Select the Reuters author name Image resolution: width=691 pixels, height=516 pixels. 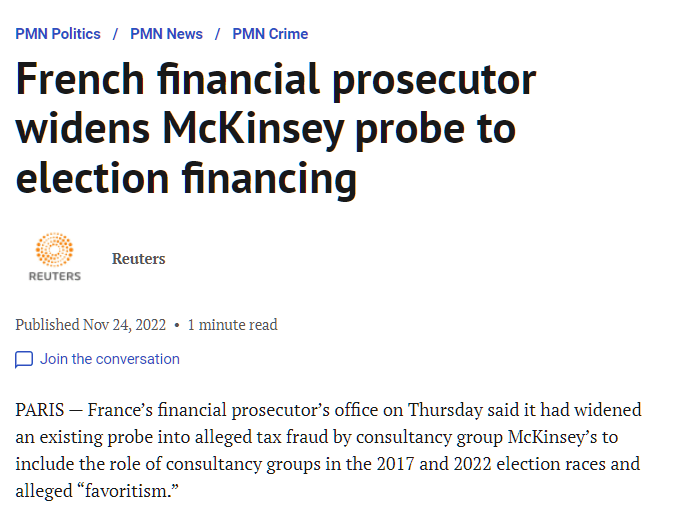138,259
